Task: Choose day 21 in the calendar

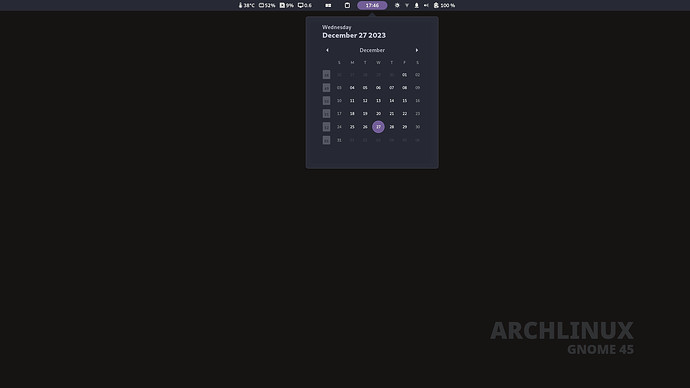Action: (x=392, y=113)
